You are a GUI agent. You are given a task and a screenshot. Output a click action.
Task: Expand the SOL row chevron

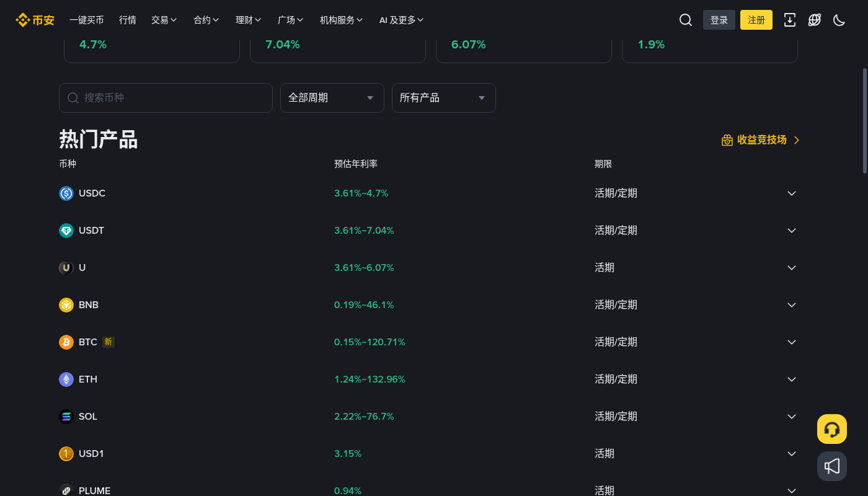(x=792, y=417)
